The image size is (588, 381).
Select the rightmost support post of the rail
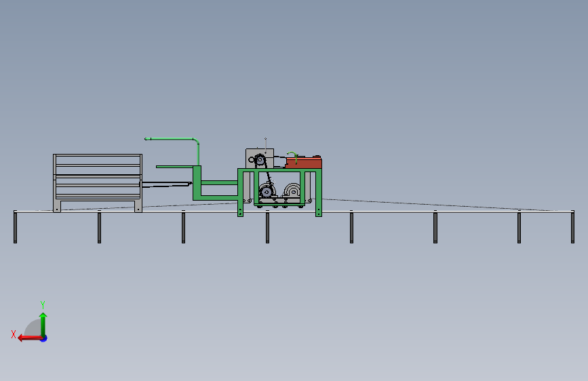(572, 227)
